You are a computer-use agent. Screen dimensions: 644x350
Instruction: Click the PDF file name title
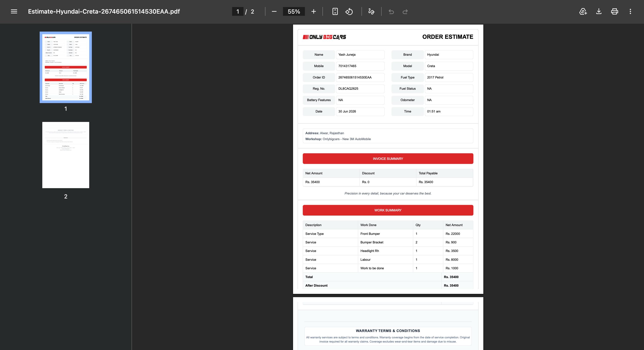pos(104,11)
